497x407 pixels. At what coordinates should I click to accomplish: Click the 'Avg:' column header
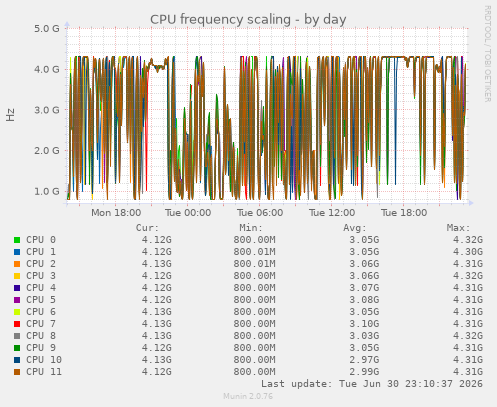pos(355,228)
